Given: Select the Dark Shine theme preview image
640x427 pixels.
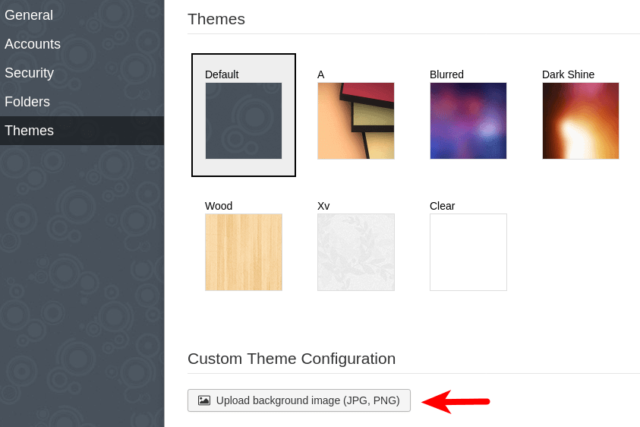Looking at the screenshot, I should (x=581, y=121).
